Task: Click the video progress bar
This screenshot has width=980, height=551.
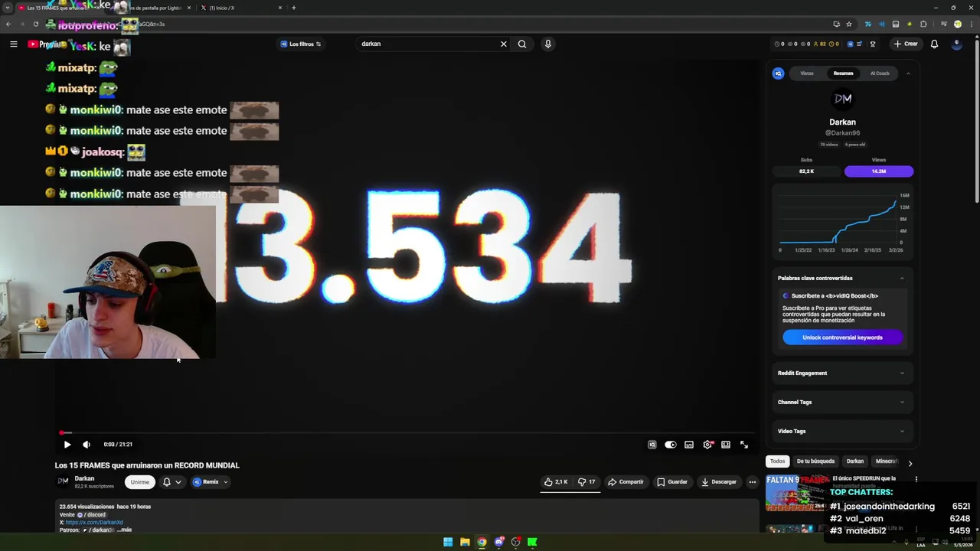Action: point(407,433)
